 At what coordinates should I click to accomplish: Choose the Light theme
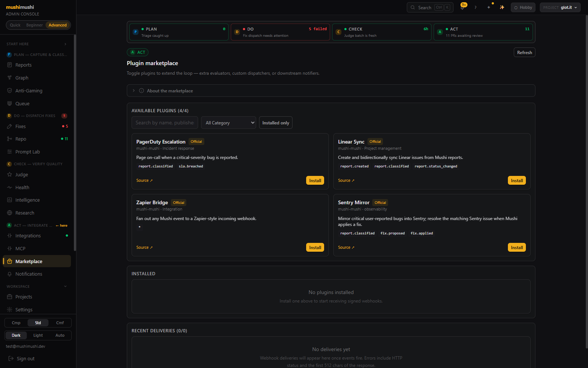pos(38,335)
